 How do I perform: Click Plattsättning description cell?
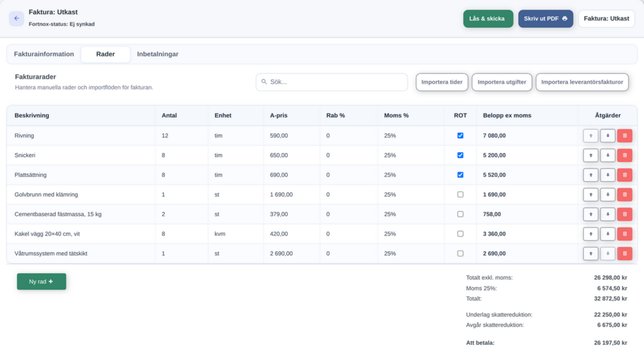click(81, 175)
